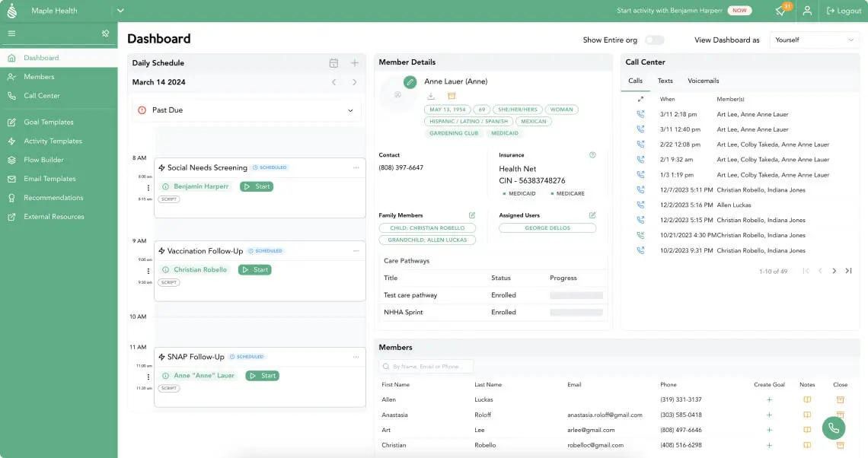Create a goal for Anastasia Roloff

(769, 415)
